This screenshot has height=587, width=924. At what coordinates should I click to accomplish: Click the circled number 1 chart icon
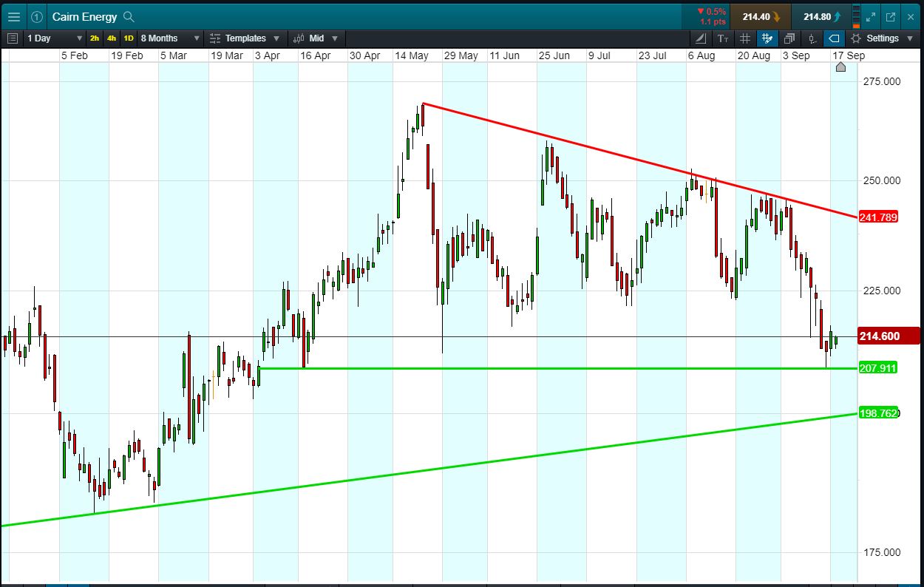(37, 16)
